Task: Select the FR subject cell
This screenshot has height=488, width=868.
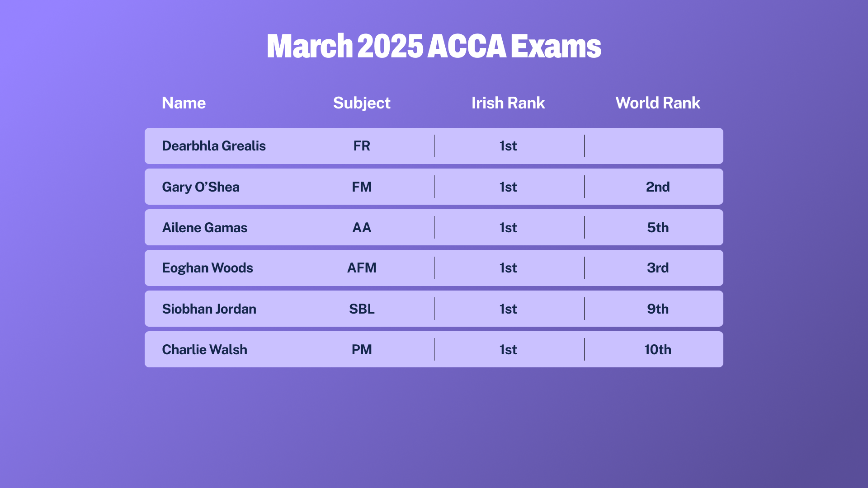Action: tap(362, 146)
